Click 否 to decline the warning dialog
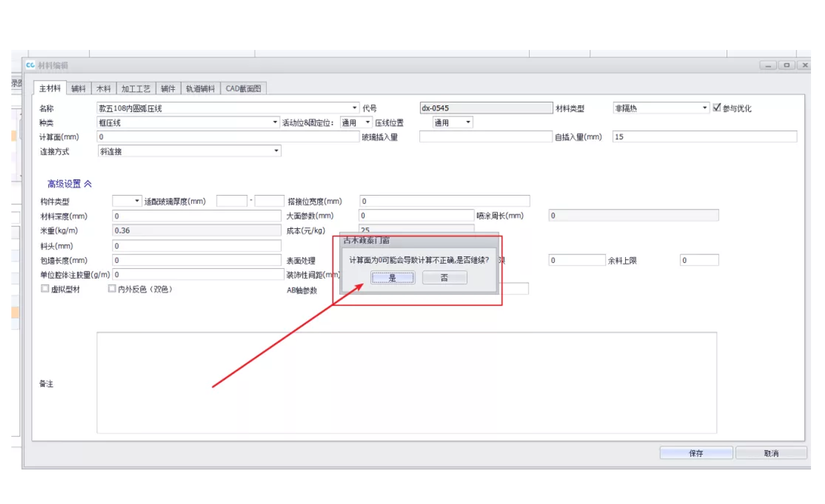 pos(444,278)
